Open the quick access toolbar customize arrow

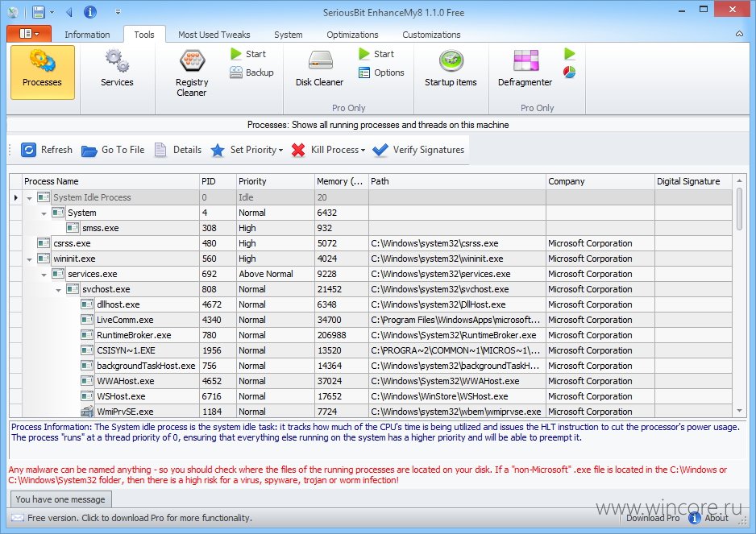118,12
